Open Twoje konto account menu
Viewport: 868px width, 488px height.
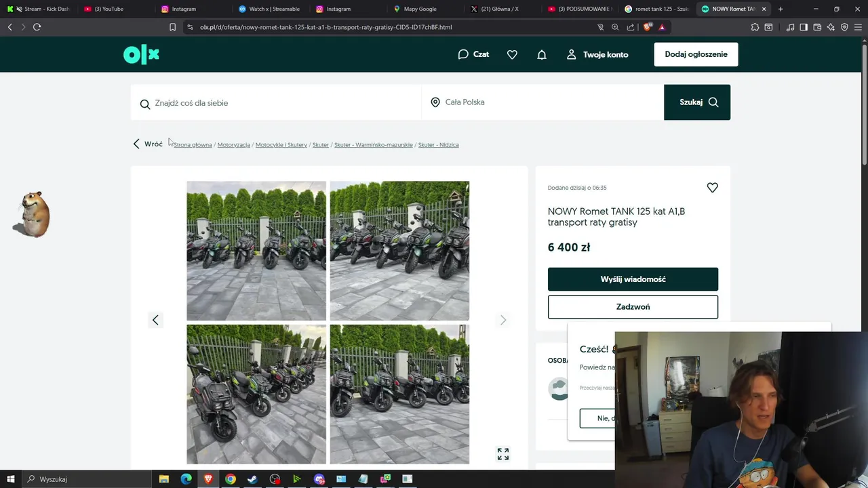(x=597, y=54)
